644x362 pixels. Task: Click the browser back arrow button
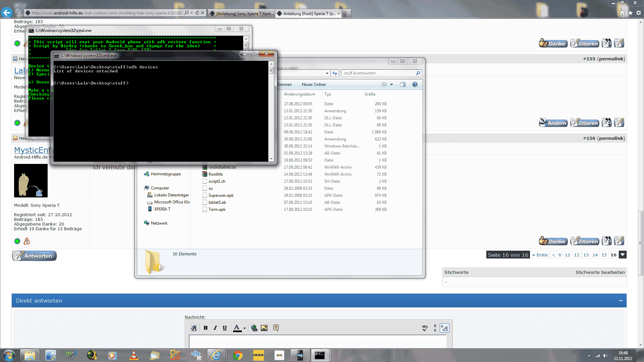pyautogui.click(x=6, y=13)
